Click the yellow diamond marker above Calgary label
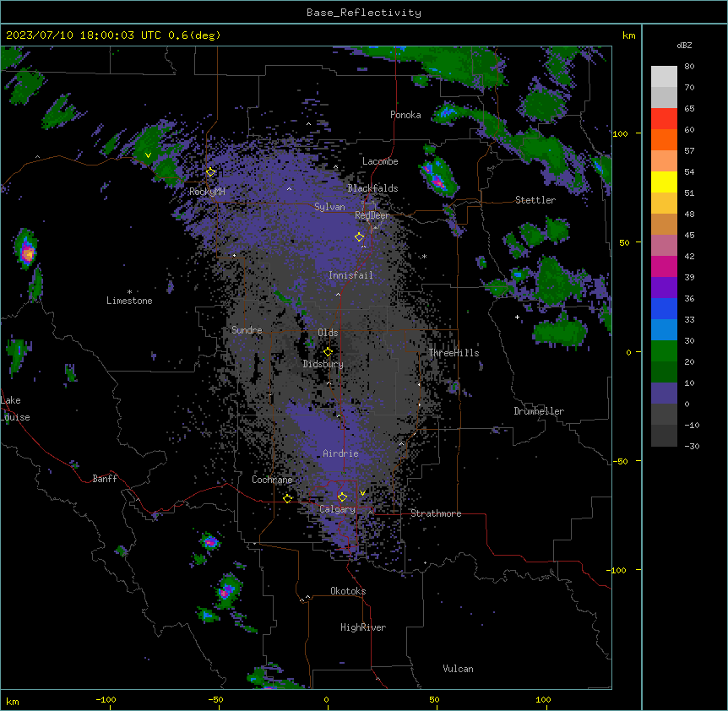This screenshot has height=711, width=728. coord(342,497)
